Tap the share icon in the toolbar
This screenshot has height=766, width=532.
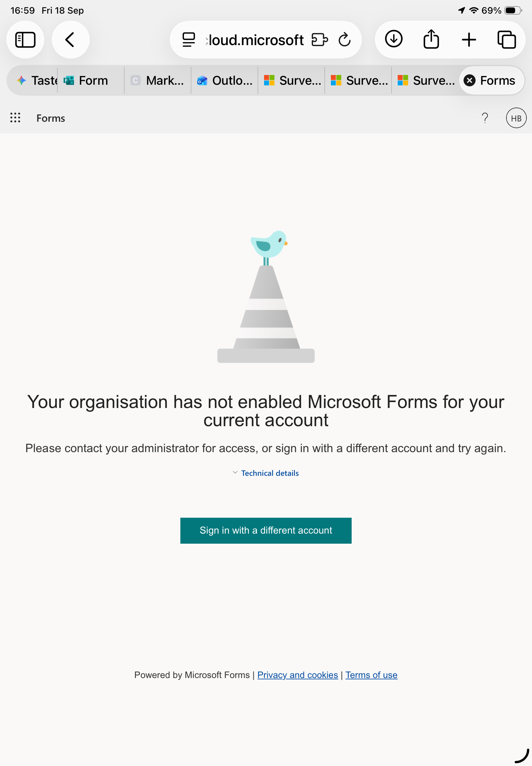point(431,39)
